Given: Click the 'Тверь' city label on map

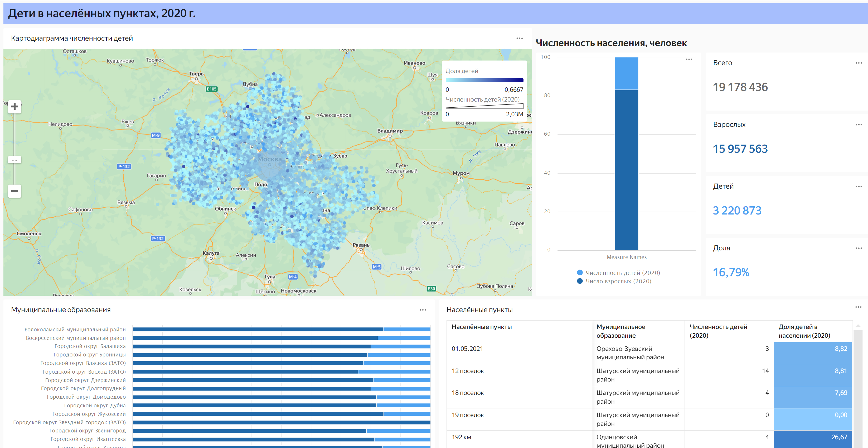Looking at the screenshot, I should (196, 74).
